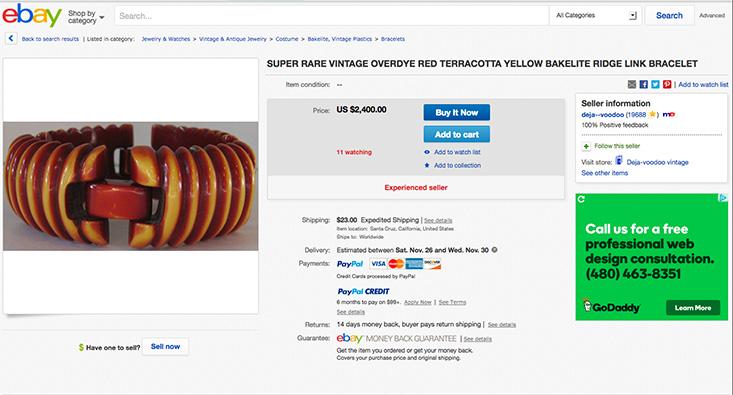Go back using the left arrow icon

pyautogui.click(x=11, y=39)
